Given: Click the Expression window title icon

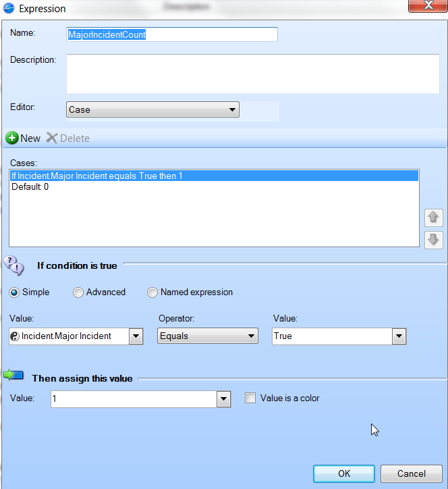Looking at the screenshot, I should 9,9.
